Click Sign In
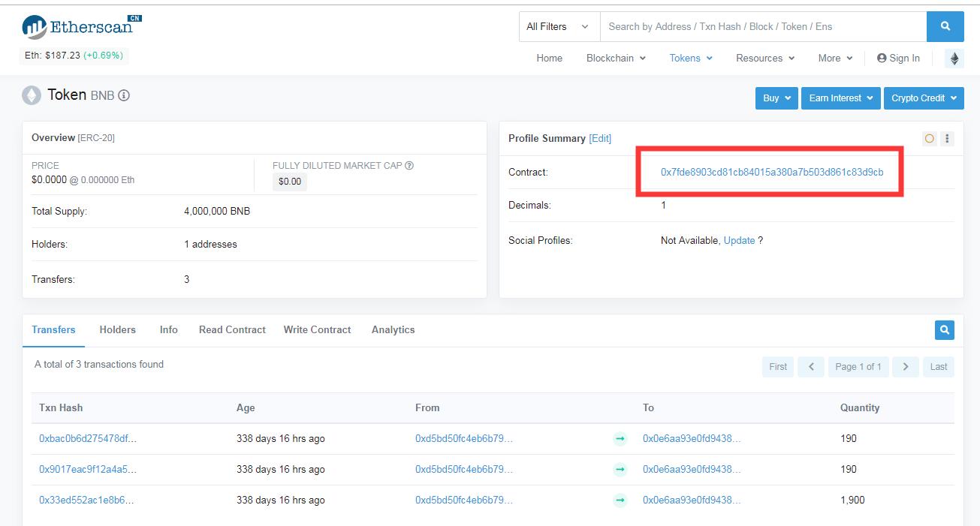The image size is (980, 526). tap(898, 58)
